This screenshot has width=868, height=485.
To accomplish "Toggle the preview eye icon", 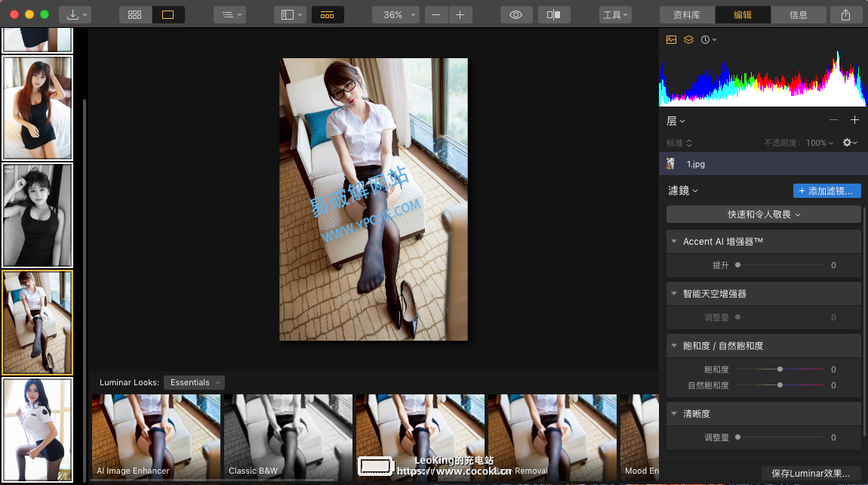I will [x=516, y=15].
